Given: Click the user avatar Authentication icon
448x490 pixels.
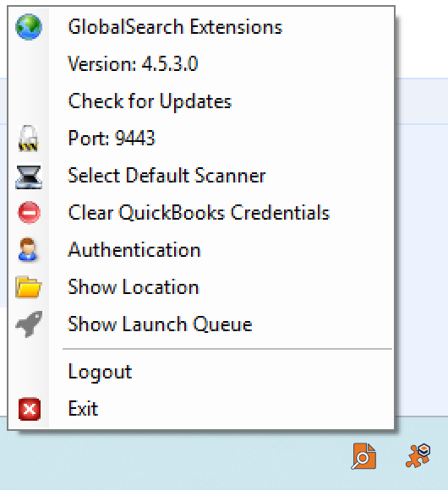Looking at the screenshot, I should tap(28, 249).
